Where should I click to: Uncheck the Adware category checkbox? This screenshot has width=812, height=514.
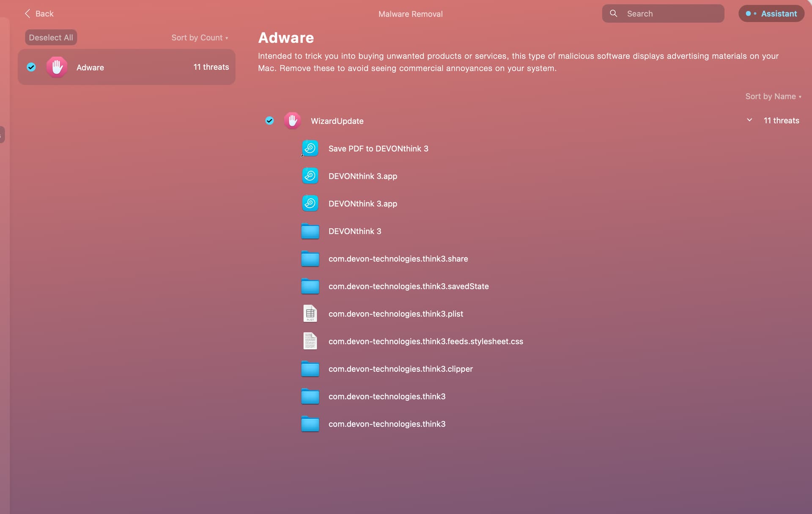[31, 67]
